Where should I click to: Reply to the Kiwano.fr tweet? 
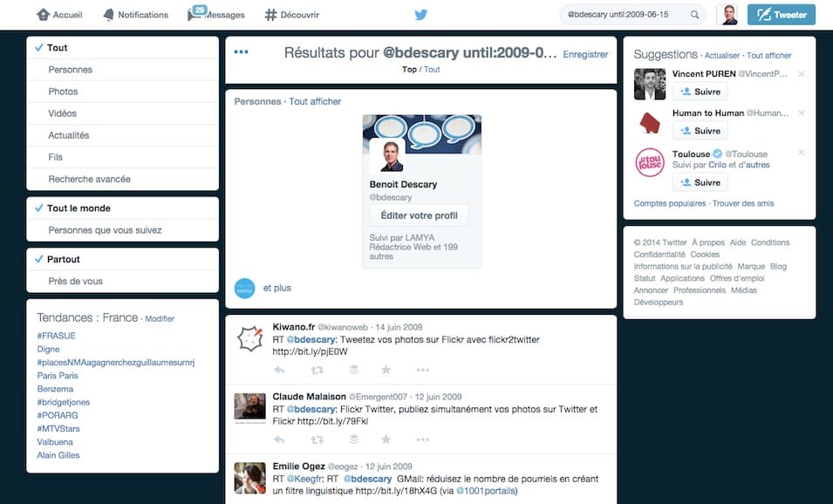[x=279, y=370]
